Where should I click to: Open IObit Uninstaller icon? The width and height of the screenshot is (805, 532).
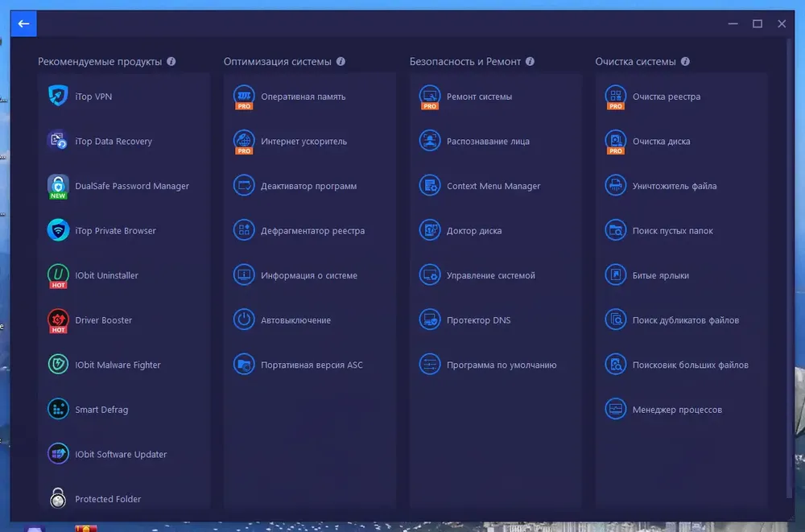coord(58,275)
